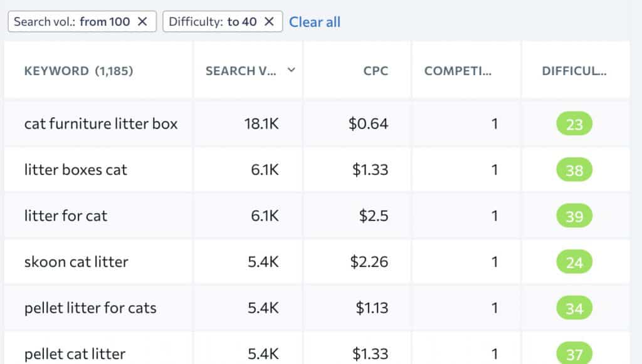Choose the pellet cat litter keyword
This screenshot has width=642, height=364.
75,354
